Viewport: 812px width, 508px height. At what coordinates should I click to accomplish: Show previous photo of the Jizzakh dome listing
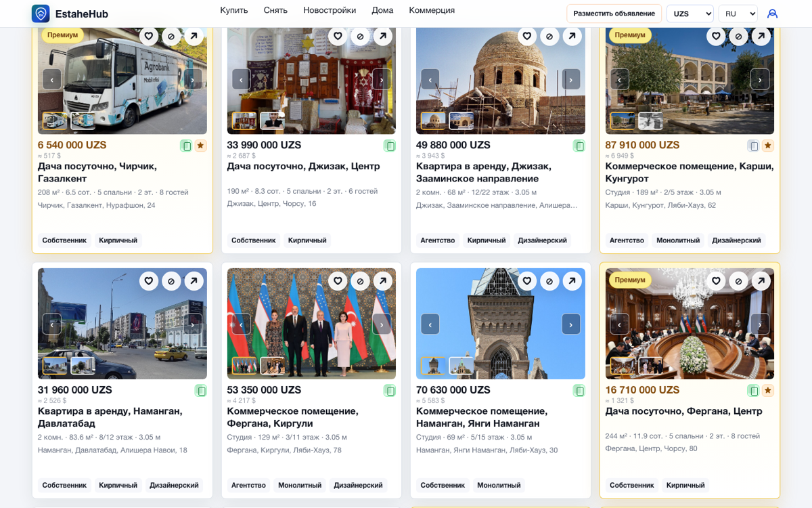pyautogui.click(x=430, y=79)
